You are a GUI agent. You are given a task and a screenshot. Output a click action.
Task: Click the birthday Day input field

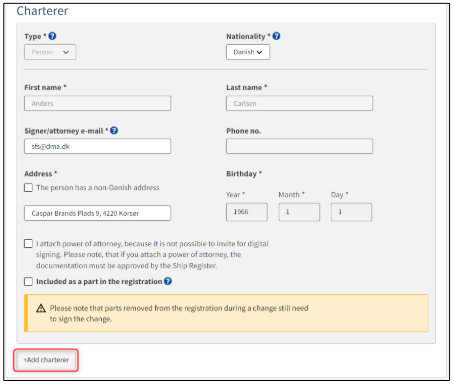[x=351, y=212]
